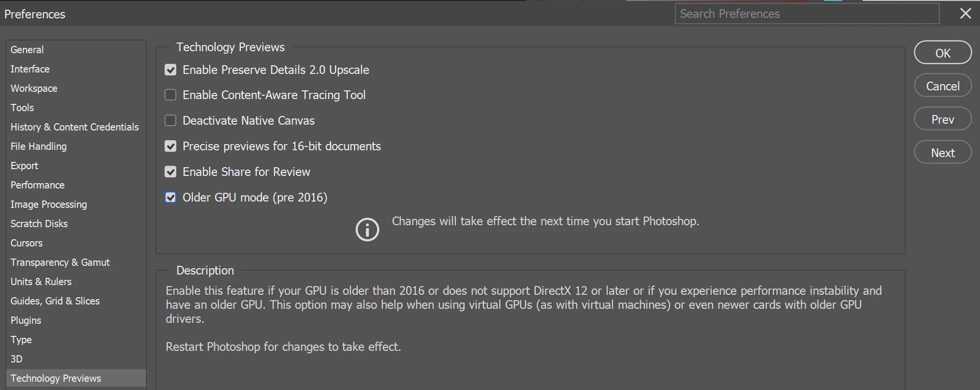Select Transparency & Gamut category

(76, 262)
